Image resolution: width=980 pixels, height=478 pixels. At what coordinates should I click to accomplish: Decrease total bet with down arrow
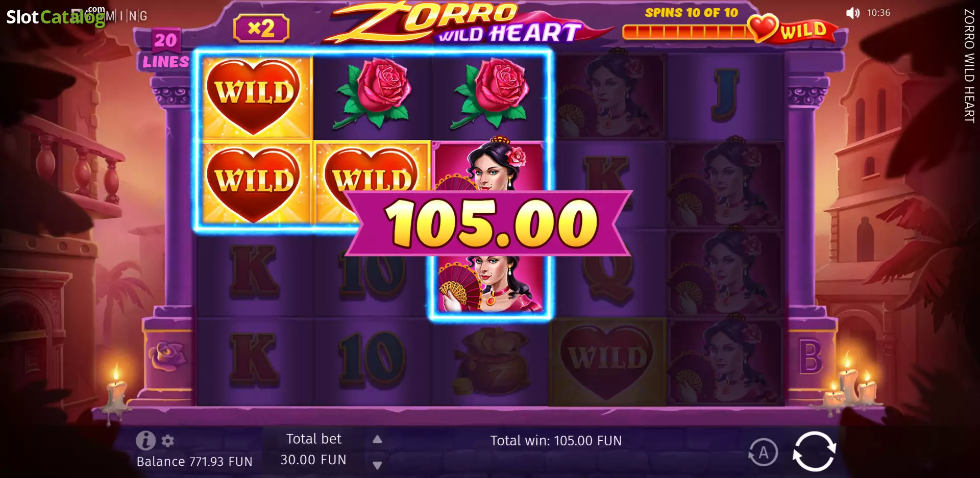[x=377, y=465]
